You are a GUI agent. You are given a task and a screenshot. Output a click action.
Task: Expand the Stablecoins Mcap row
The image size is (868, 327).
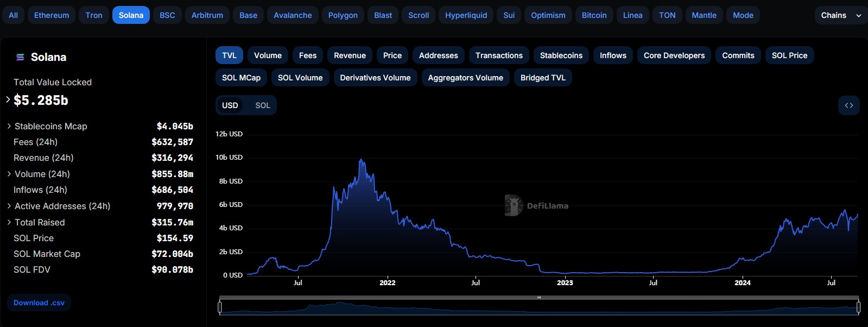(x=9, y=126)
